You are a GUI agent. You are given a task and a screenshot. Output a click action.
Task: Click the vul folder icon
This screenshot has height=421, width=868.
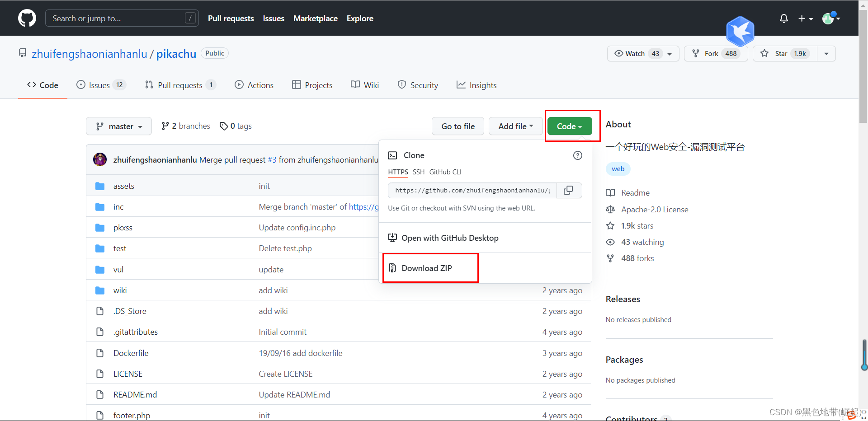point(100,270)
